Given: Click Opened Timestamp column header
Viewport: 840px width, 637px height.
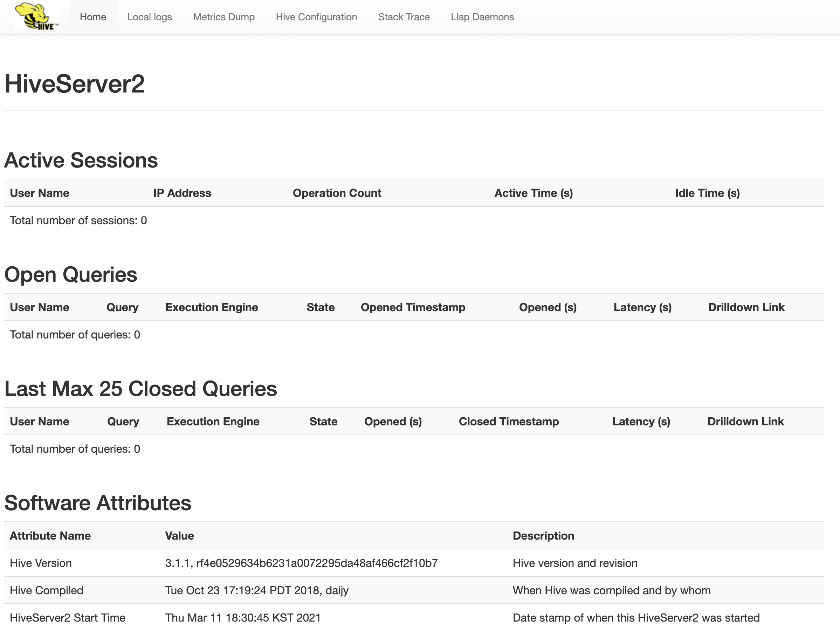Looking at the screenshot, I should point(413,307).
